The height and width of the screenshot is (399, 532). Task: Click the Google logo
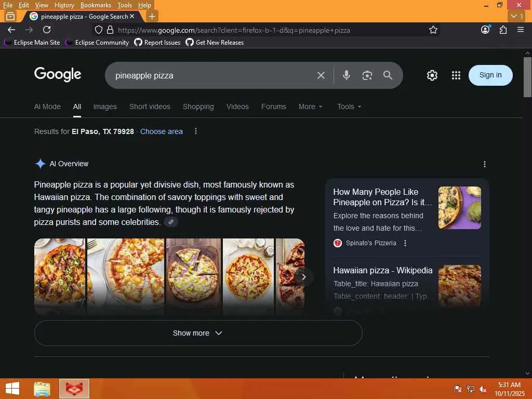pyautogui.click(x=58, y=74)
